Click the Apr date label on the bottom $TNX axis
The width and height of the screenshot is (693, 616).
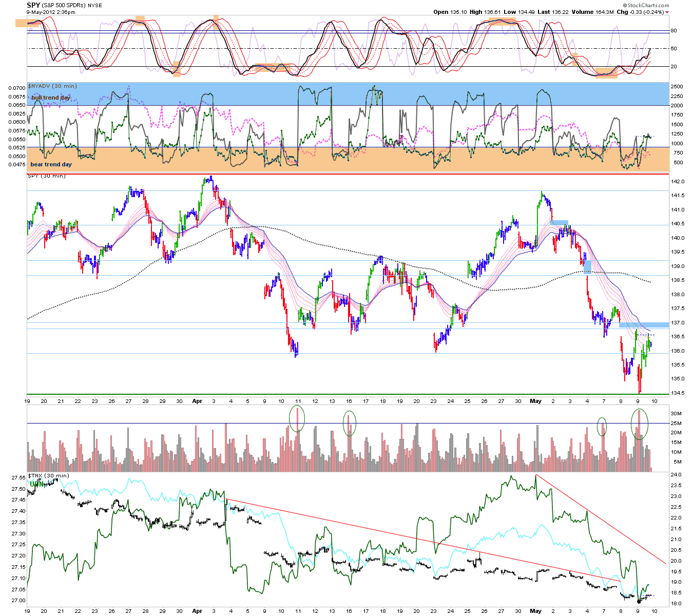point(197,611)
